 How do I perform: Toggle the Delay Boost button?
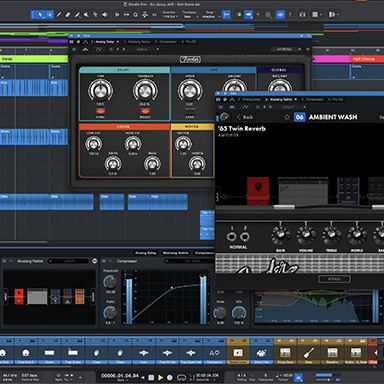tap(145, 111)
